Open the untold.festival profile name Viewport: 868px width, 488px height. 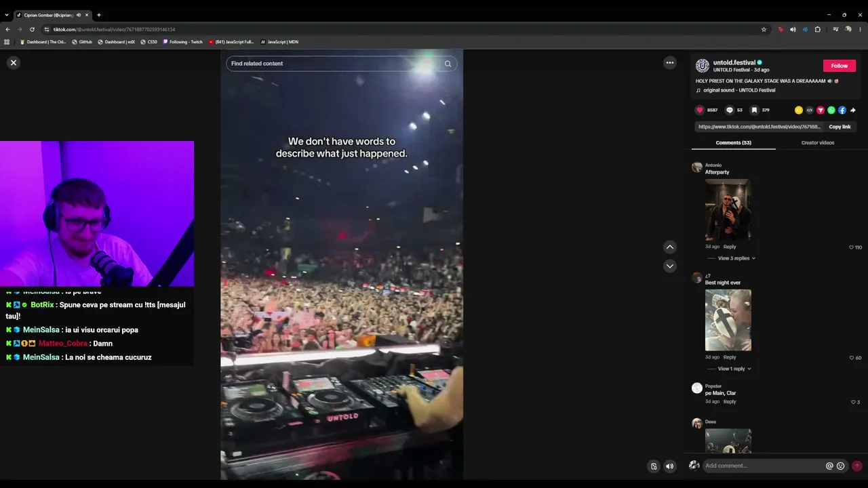coord(734,62)
